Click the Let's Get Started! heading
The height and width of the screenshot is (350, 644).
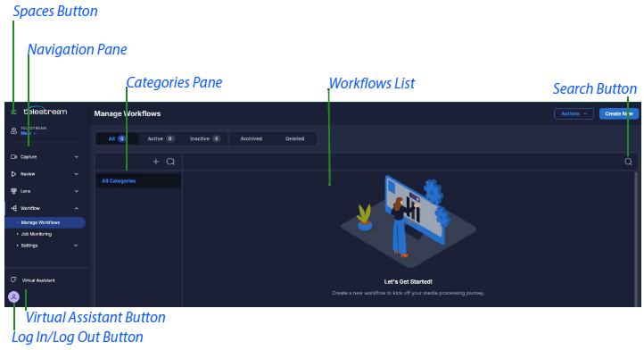pyautogui.click(x=409, y=282)
